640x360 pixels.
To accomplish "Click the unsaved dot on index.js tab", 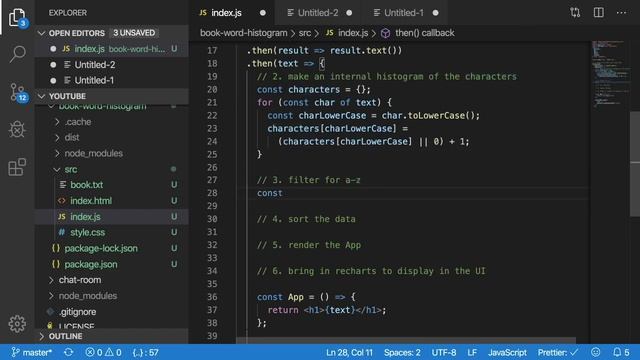I will click(x=263, y=13).
